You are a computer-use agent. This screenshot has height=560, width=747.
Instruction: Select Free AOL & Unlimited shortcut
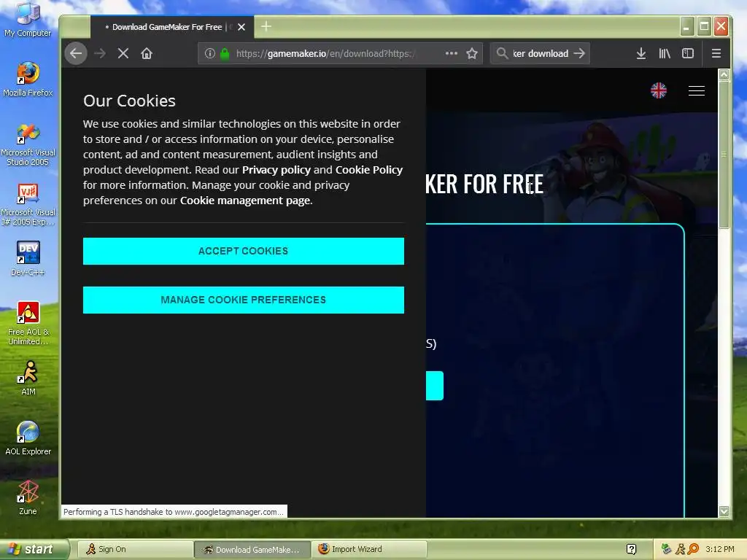(28, 324)
